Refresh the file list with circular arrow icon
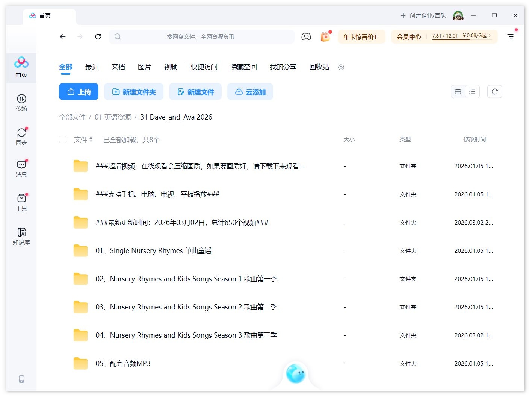This screenshot has width=532, height=399. [495, 91]
